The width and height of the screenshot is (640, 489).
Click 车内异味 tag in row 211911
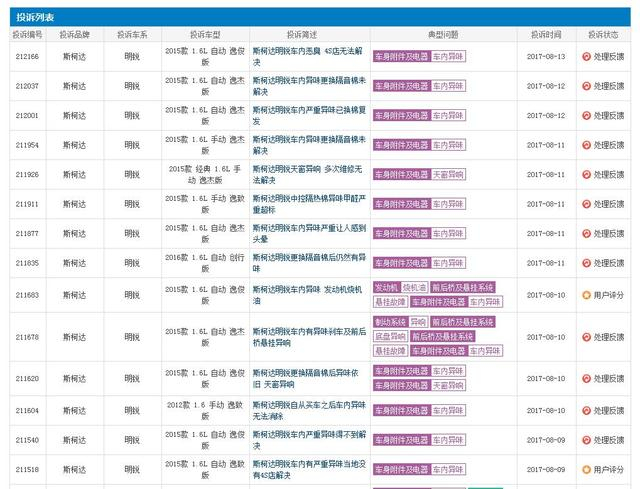pos(448,204)
